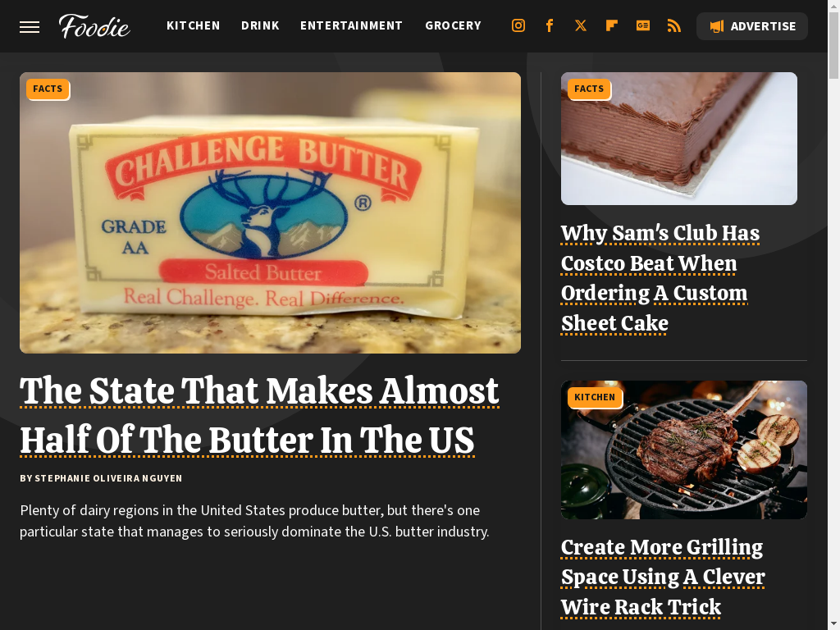Select the Grocery nav item
This screenshot has width=840, height=630.
[453, 25]
